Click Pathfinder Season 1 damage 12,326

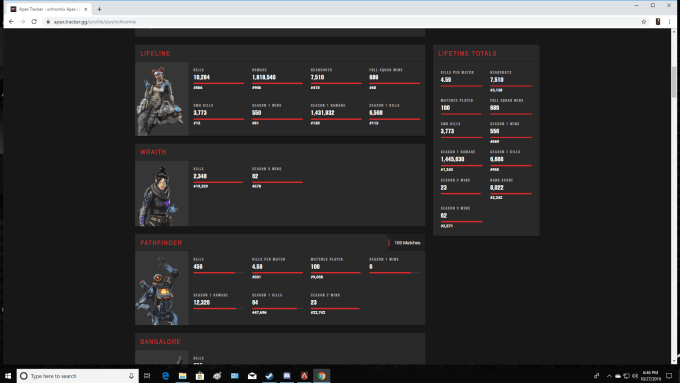(202, 302)
